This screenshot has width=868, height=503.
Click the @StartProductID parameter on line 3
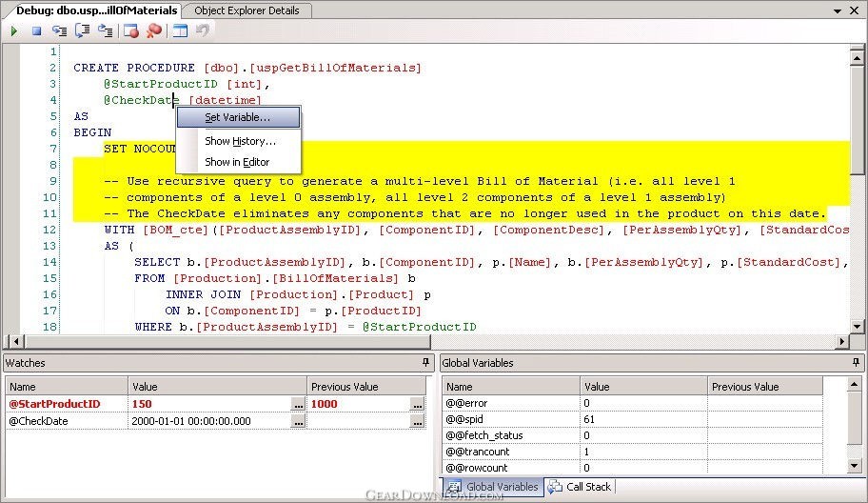pyautogui.click(x=161, y=84)
